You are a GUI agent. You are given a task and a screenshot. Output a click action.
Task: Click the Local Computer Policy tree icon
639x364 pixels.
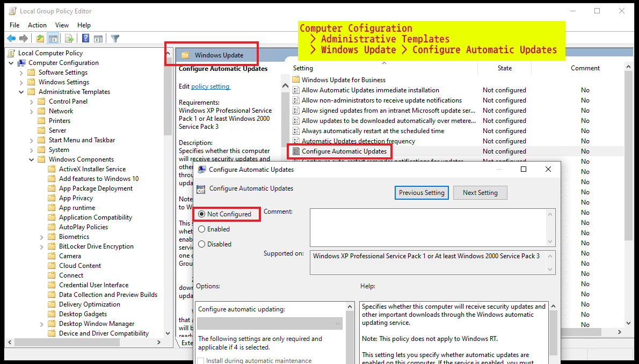12,53
